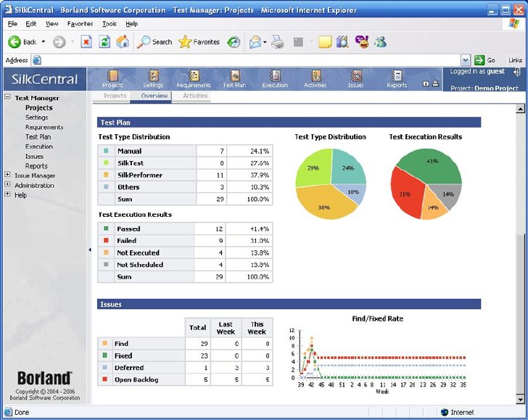Open the Execution unit icon
The width and height of the screenshot is (528, 420).
pyautogui.click(x=275, y=79)
